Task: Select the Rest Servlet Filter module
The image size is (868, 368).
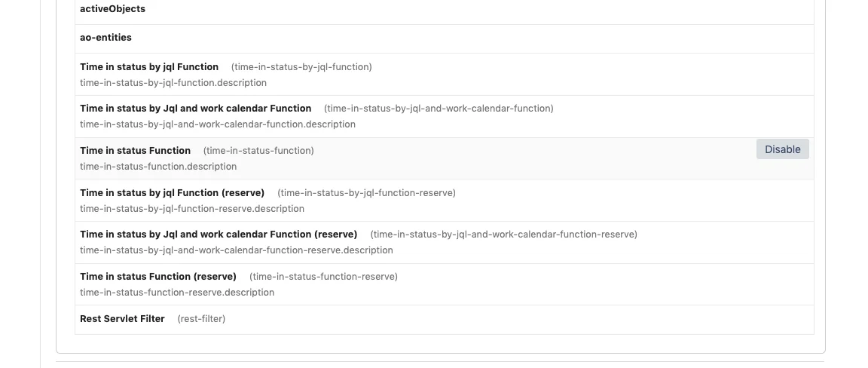Action: [x=444, y=320]
